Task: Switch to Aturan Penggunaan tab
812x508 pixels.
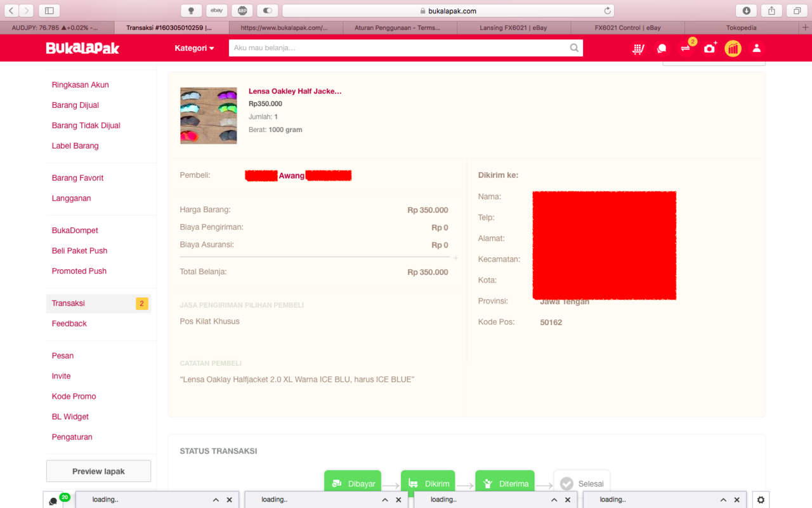Action: pyautogui.click(x=400, y=28)
